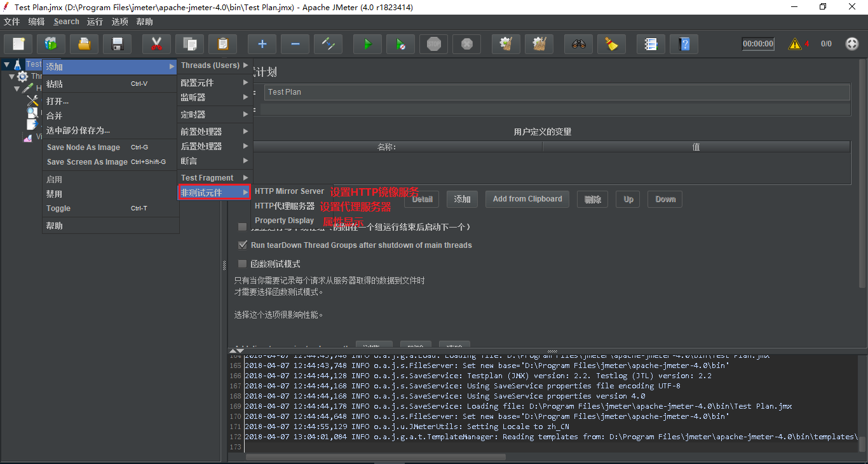Click Save Screen As Image menu entry
This screenshot has height=464, width=868.
point(110,162)
